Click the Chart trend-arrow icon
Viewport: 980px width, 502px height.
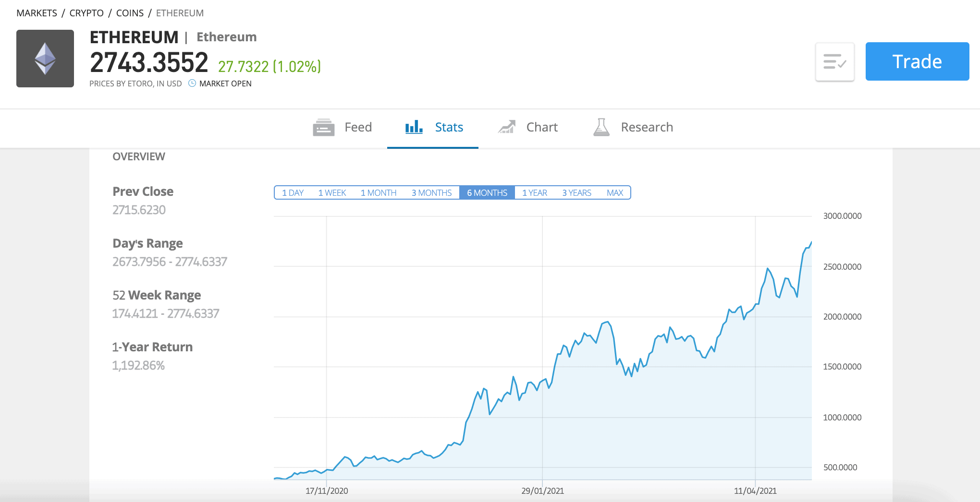pos(506,127)
